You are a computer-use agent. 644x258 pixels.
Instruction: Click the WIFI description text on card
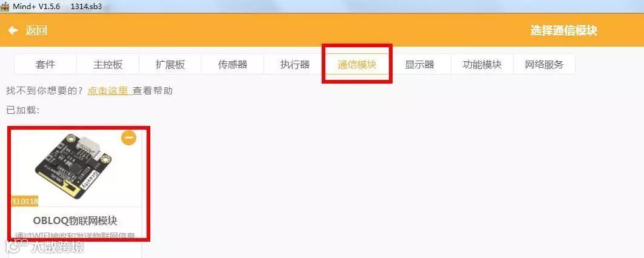pos(75,236)
